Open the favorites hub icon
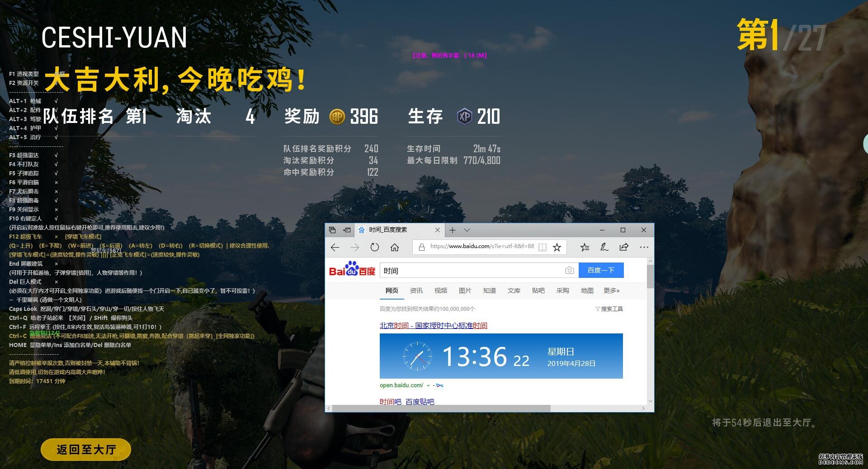 click(x=585, y=247)
